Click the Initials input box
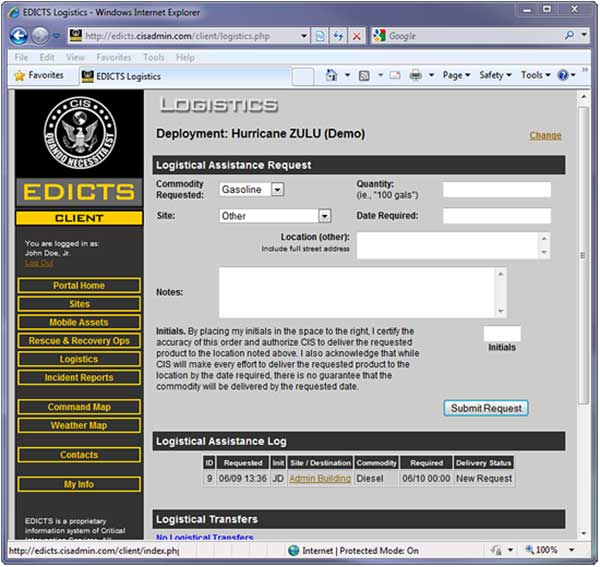600x567 pixels. click(x=502, y=334)
